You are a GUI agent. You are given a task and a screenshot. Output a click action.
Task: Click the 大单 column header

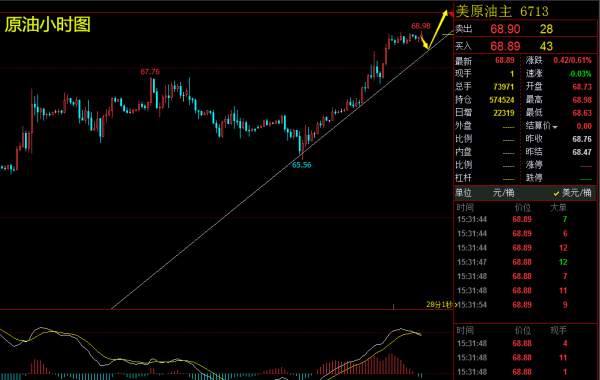click(x=558, y=208)
